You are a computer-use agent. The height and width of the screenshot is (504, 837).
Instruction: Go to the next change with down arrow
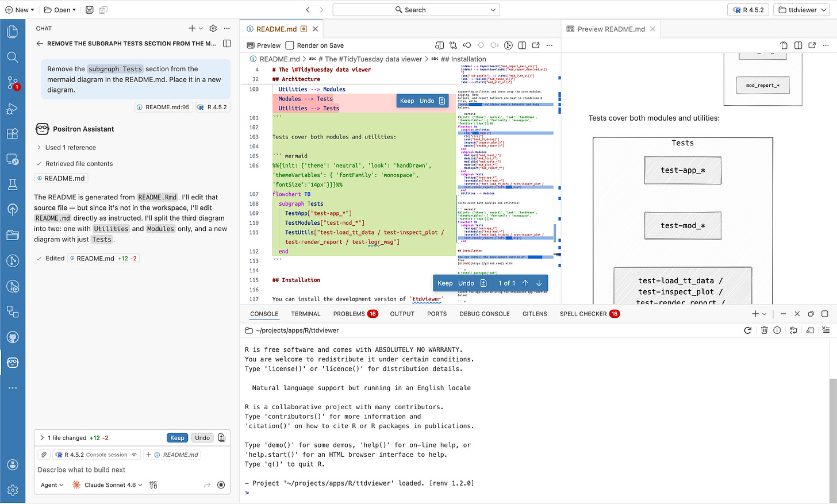[x=539, y=283]
